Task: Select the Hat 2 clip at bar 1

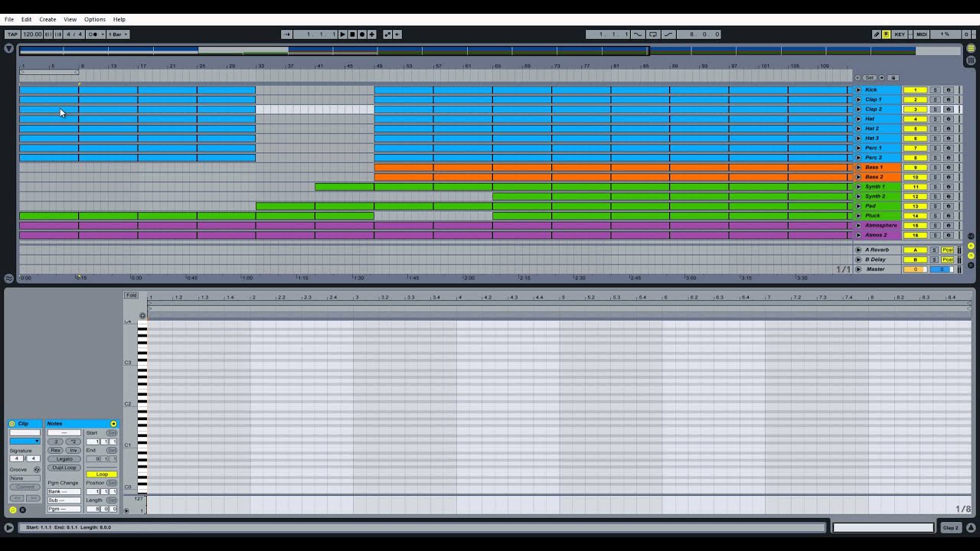Action: pos(49,129)
